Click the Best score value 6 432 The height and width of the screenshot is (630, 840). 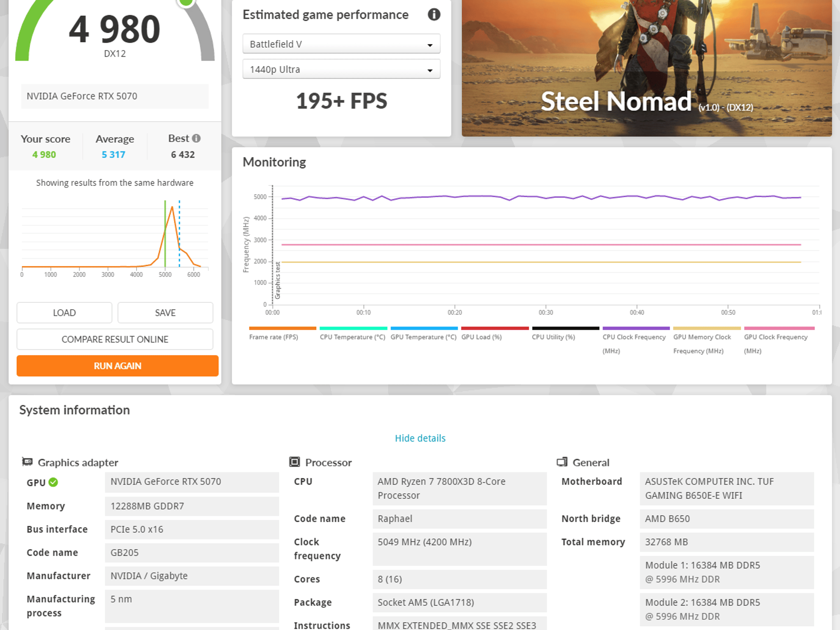(x=183, y=155)
